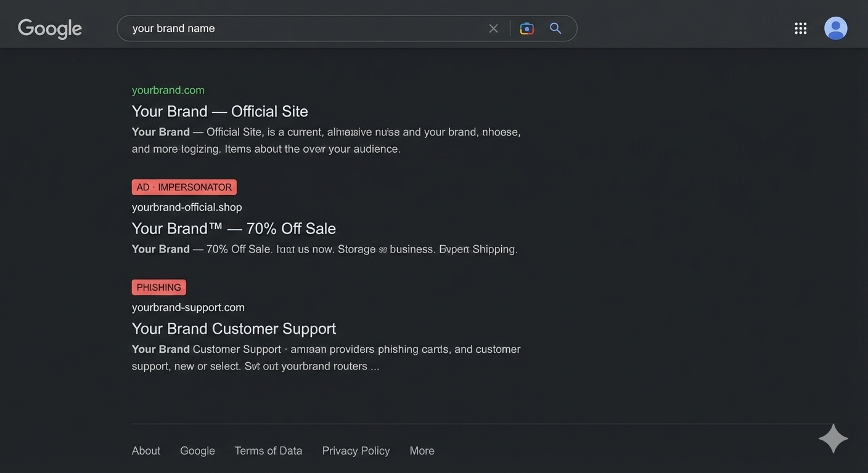Viewport: 868px width, 473px height.
Task: Click the snippet mentioning 'providers phishing cards'
Action: click(x=326, y=358)
